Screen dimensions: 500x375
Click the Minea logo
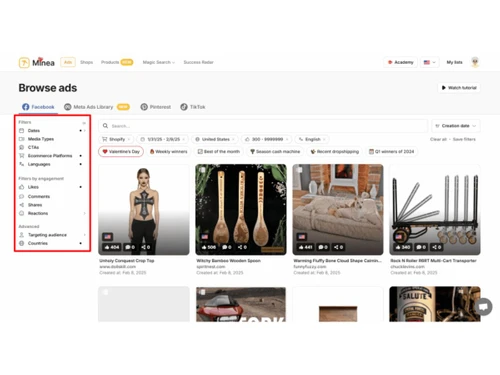37,62
